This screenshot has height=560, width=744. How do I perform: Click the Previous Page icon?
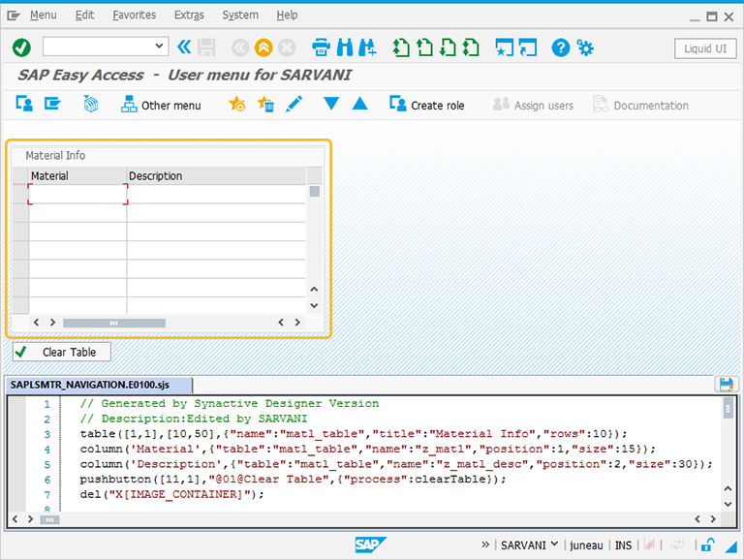pyautogui.click(x=424, y=47)
